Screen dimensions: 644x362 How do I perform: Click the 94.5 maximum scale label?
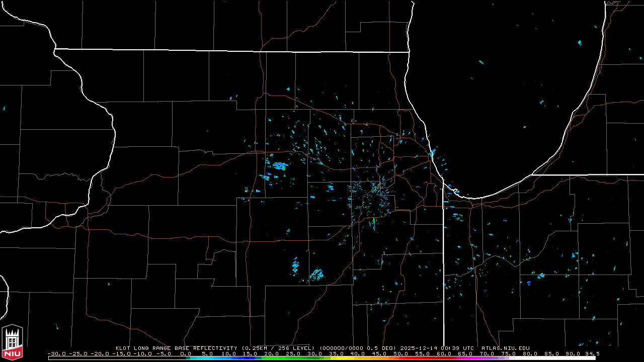pyautogui.click(x=592, y=353)
